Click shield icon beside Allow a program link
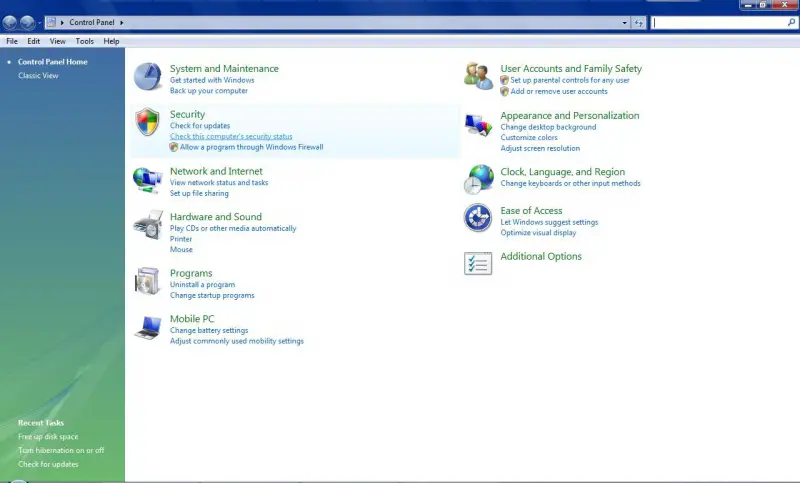800x483 pixels. pyautogui.click(x=174, y=147)
